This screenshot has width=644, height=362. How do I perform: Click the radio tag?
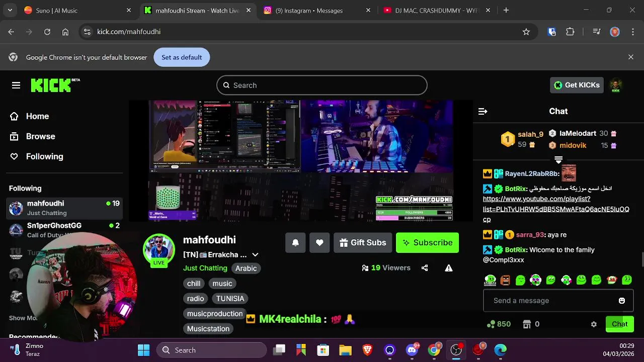196,299
